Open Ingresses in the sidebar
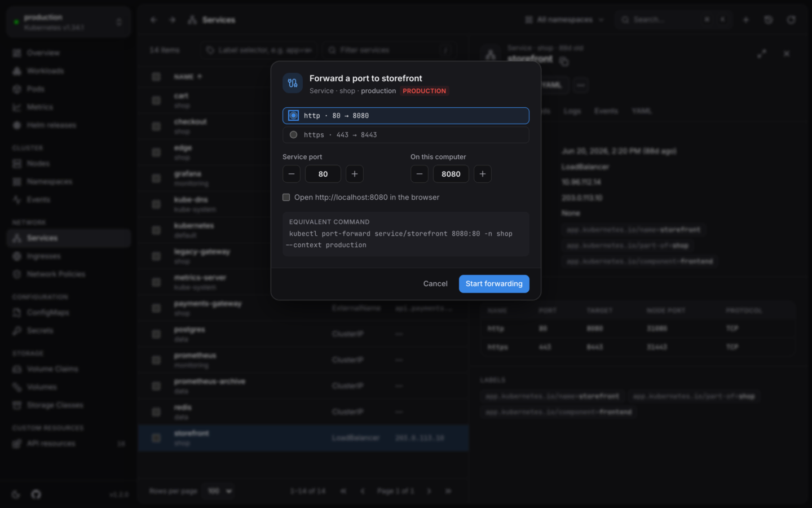This screenshot has height=508, width=812. pos(69,256)
